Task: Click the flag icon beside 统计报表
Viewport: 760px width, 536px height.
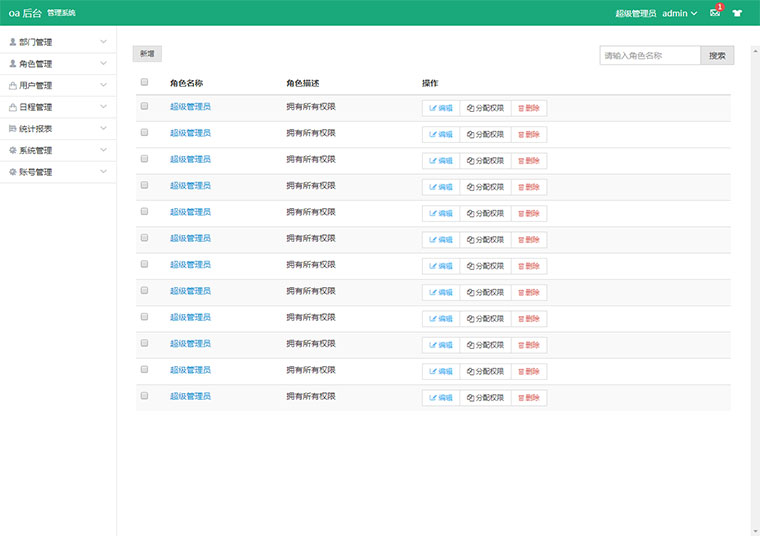Action: click(13, 128)
